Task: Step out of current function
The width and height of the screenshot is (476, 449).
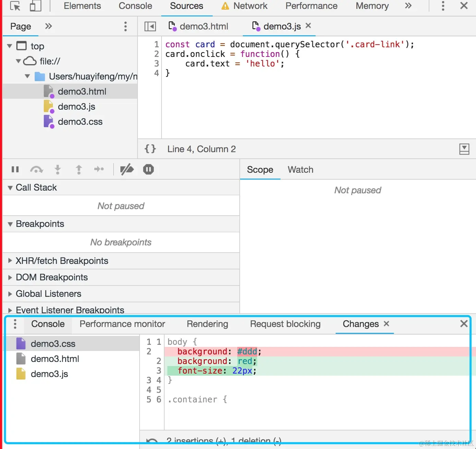Action: 79,169
